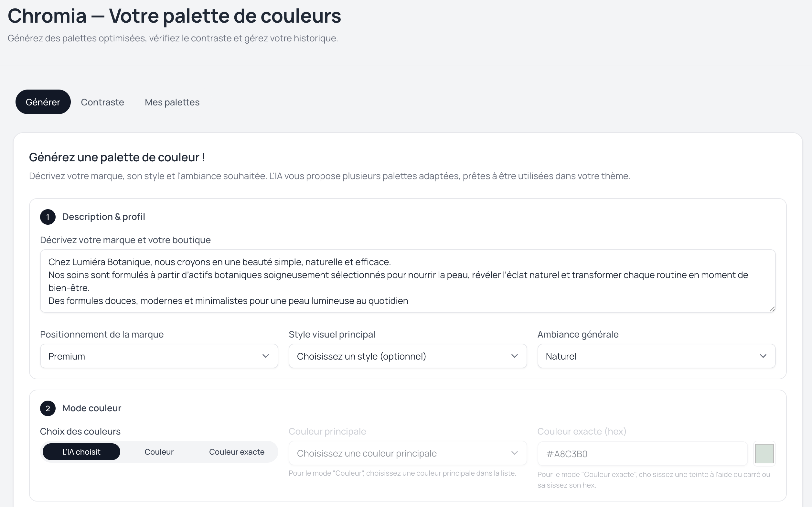Open the Style visuel principal dropdown
Screen dimensions: 812x507
[407, 356]
